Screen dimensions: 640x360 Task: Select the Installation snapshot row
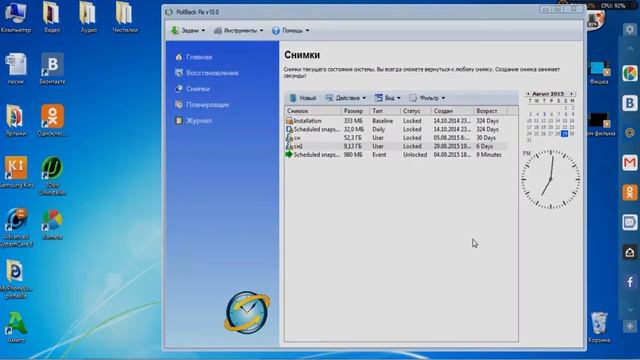(x=396, y=121)
